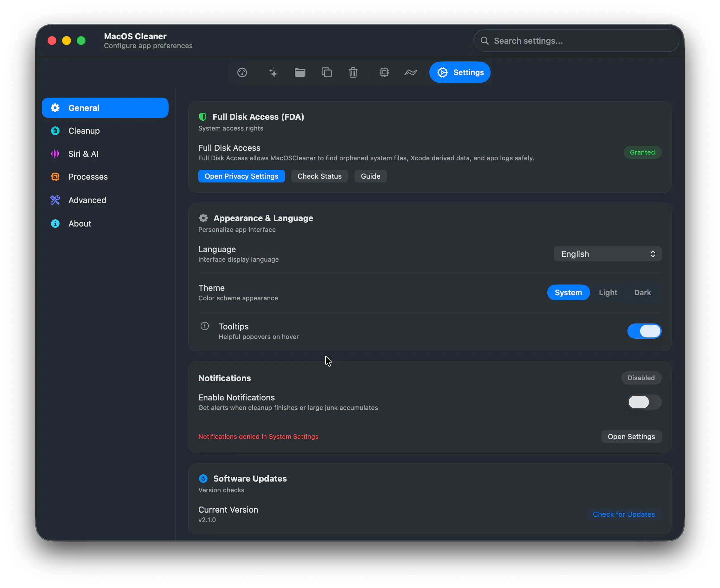
Task: Open the Processes settings section
Action: 105,177
